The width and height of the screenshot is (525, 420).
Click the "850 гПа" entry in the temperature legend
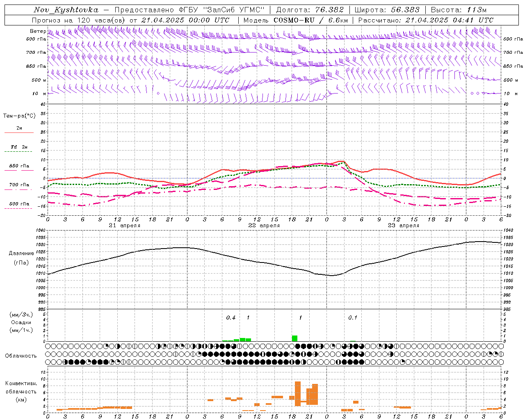[x=19, y=166]
